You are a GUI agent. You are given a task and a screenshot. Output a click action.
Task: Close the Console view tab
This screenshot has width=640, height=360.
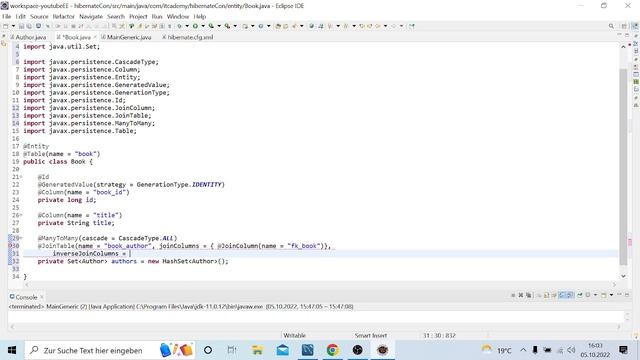click(42, 297)
